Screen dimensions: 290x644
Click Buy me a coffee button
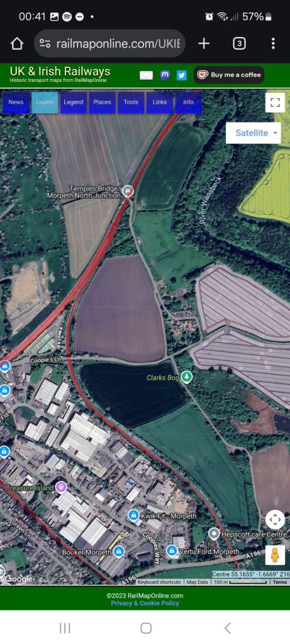(x=229, y=75)
